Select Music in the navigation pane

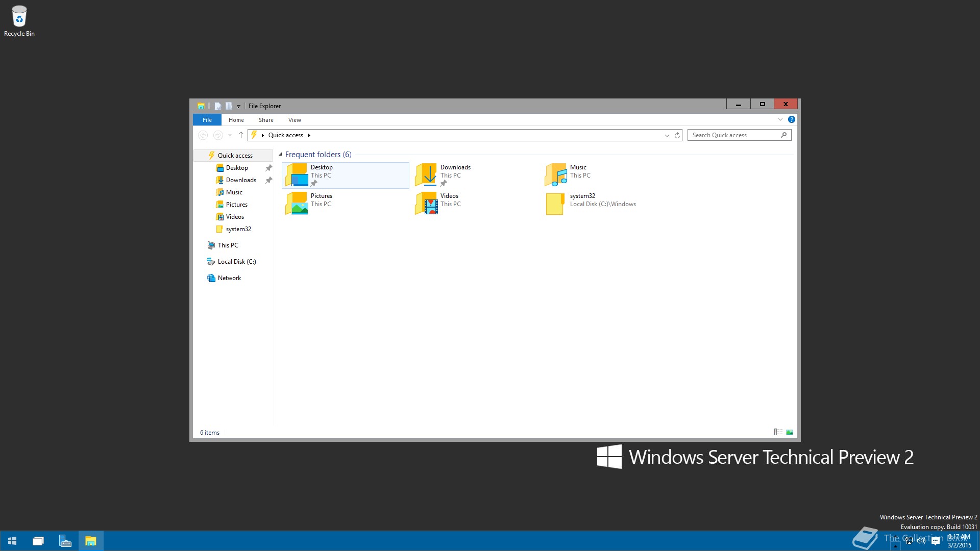234,192
